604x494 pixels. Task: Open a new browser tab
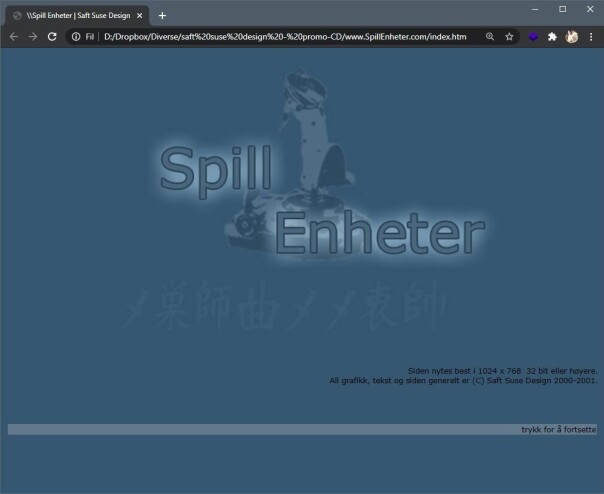click(x=162, y=15)
